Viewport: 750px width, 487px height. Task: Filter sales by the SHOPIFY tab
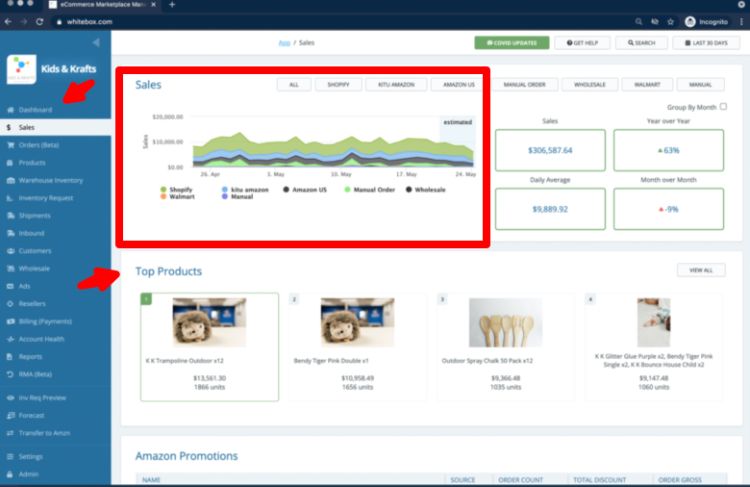point(338,85)
